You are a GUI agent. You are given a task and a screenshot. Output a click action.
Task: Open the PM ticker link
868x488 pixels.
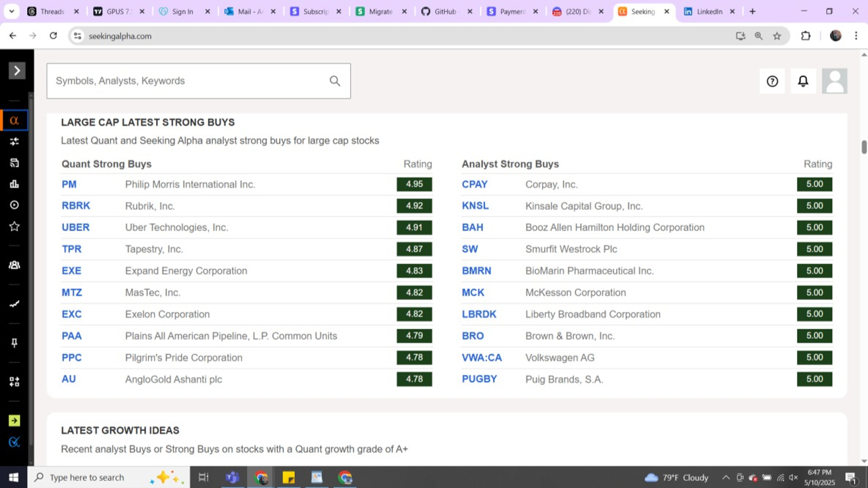(x=69, y=184)
